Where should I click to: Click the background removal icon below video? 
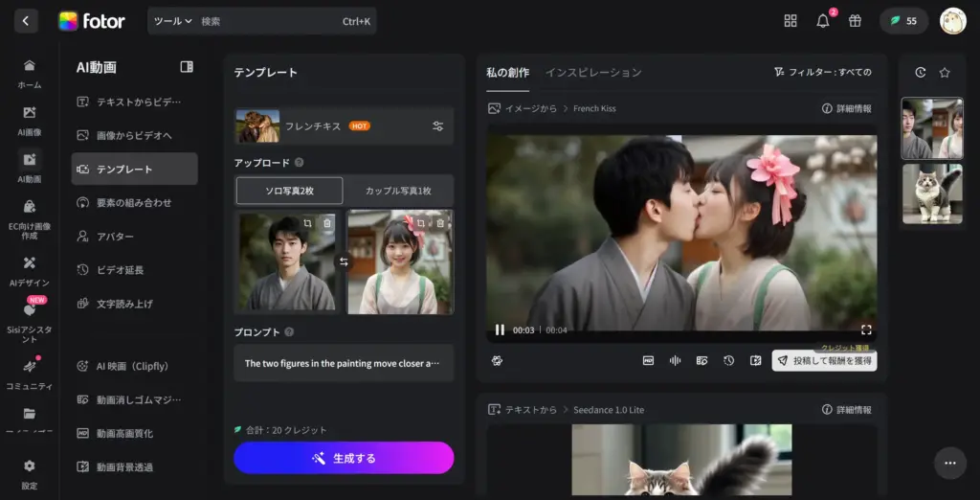pyautogui.click(x=756, y=360)
